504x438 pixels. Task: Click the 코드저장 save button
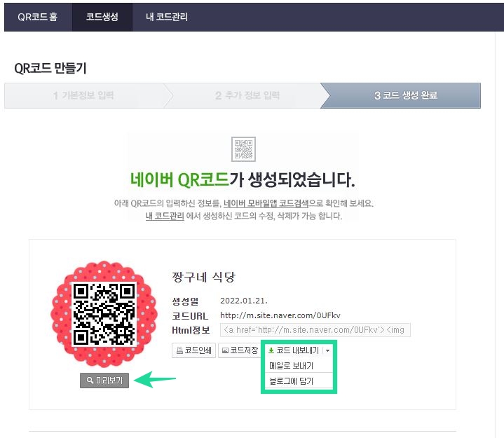click(x=240, y=350)
